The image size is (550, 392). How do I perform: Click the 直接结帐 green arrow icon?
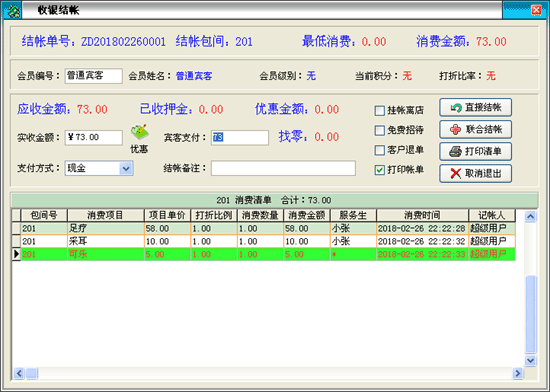456,108
